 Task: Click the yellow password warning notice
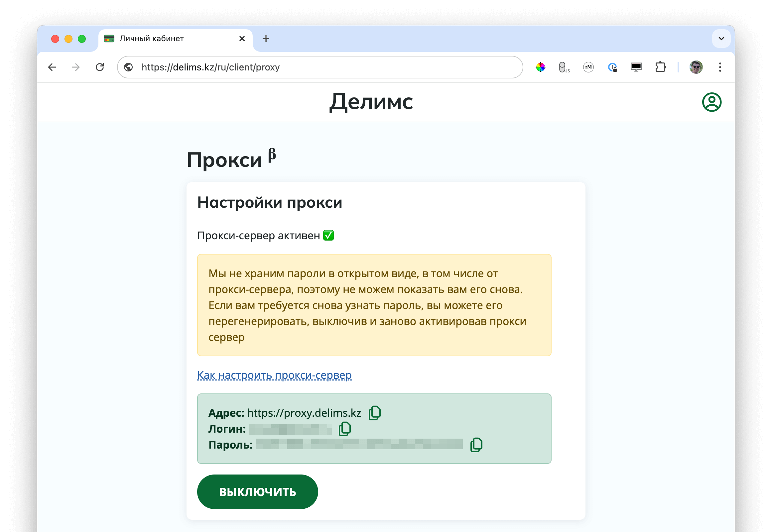point(374,305)
